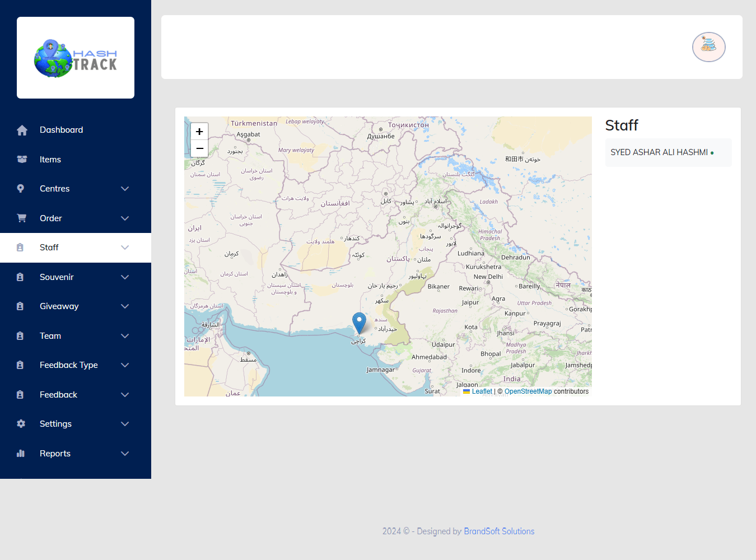This screenshot has width=756, height=560.
Task: Click the HashTrack logo
Action: point(76,58)
